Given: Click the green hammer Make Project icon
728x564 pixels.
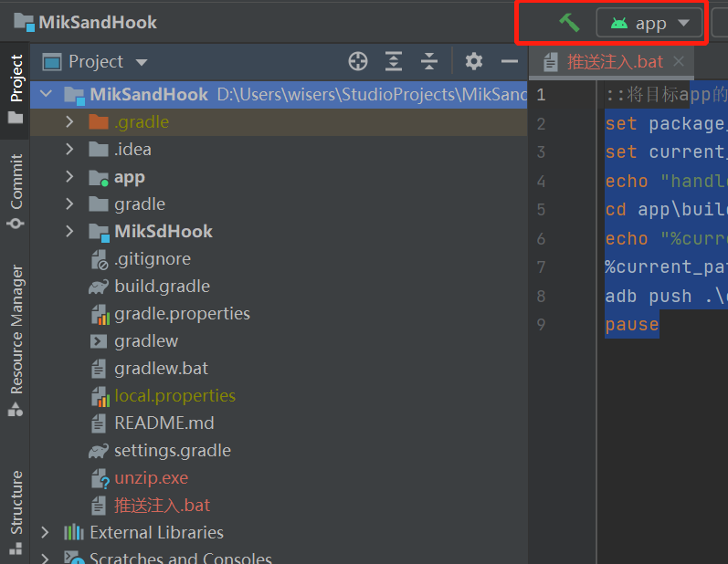Looking at the screenshot, I should pos(569,22).
